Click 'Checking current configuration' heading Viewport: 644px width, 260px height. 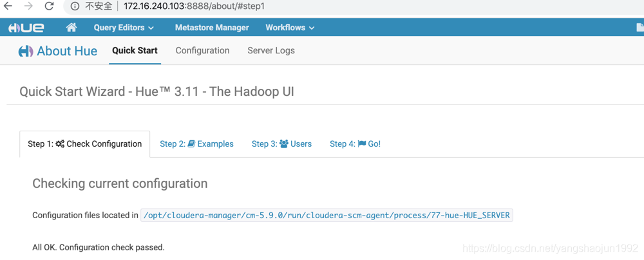click(120, 183)
